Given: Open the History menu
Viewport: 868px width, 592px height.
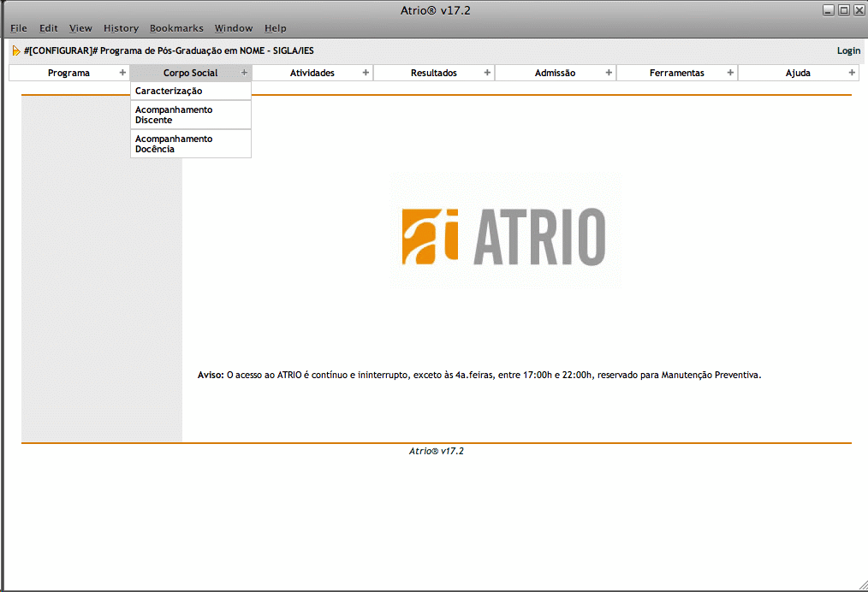Looking at the screenshot, I should coord(121,28).
